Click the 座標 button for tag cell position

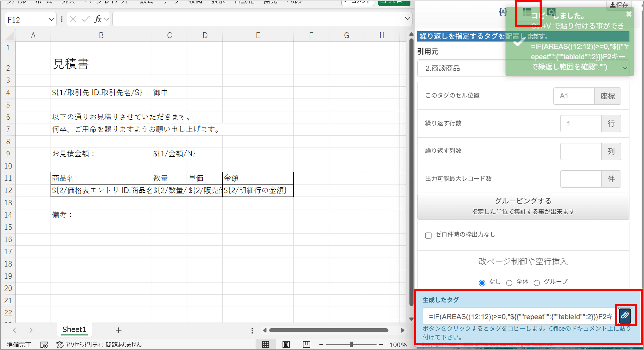coord(608,96)
